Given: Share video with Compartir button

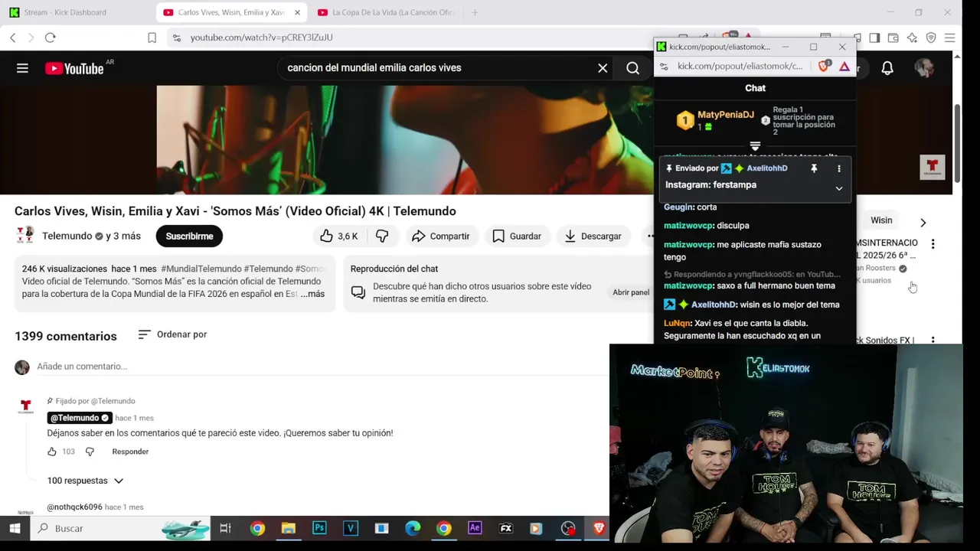Looking at the screenshot, I should click(441, 236).
